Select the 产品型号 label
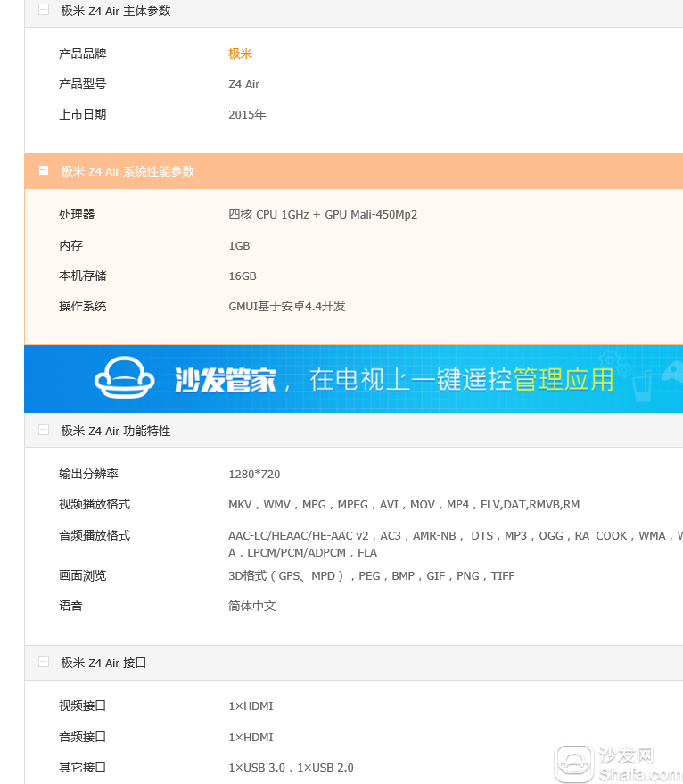The height and width of the screenshot is (784, 683). coord(83,84)
